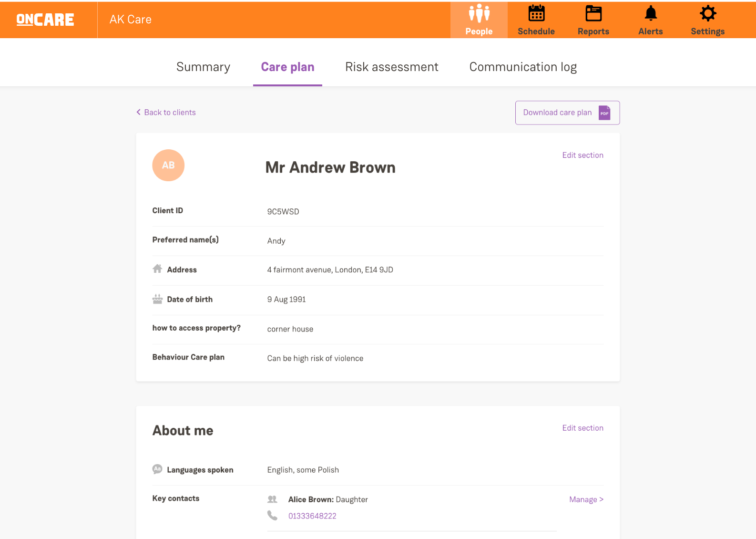Viewport: 756px width, 539px height.
Task: Open the Communication log tab
Action: [x=523, y=67]
